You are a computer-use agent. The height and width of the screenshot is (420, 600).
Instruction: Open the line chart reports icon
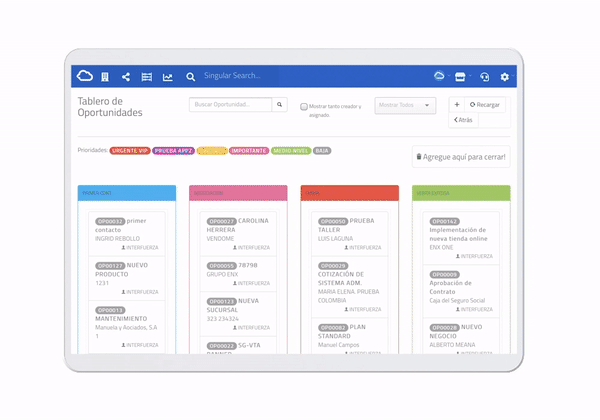click(168, 77)
